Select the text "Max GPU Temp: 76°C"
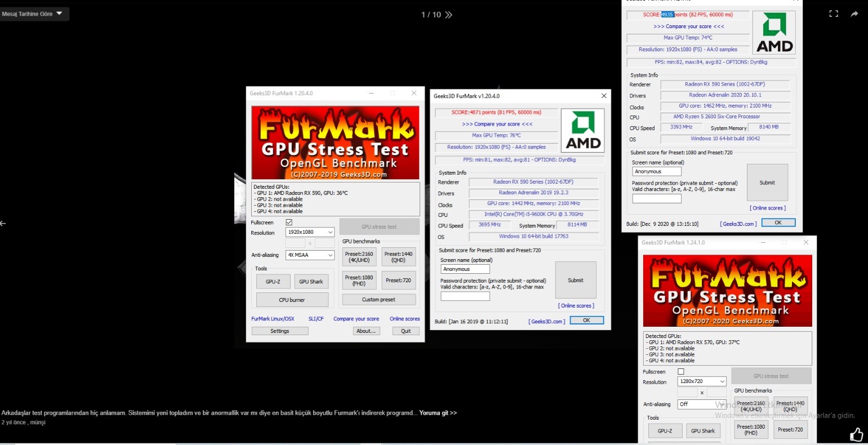The height and width of the screenshot is (445, 868). coord(496,136)
